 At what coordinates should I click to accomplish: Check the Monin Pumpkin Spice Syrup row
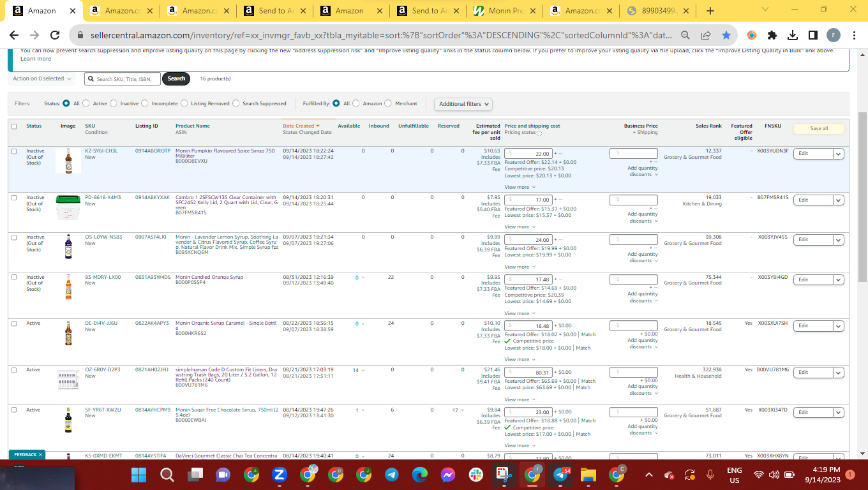[x=14, y=151]
